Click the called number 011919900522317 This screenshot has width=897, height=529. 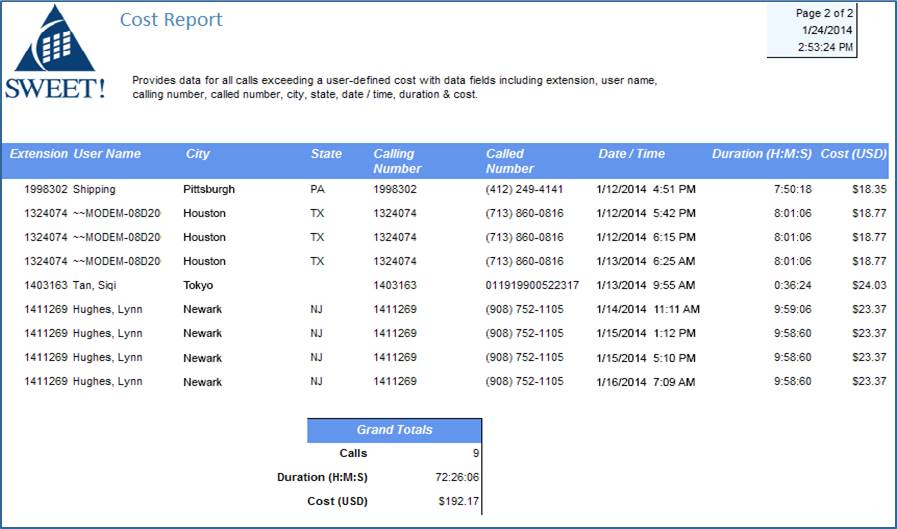pos(532,285)
